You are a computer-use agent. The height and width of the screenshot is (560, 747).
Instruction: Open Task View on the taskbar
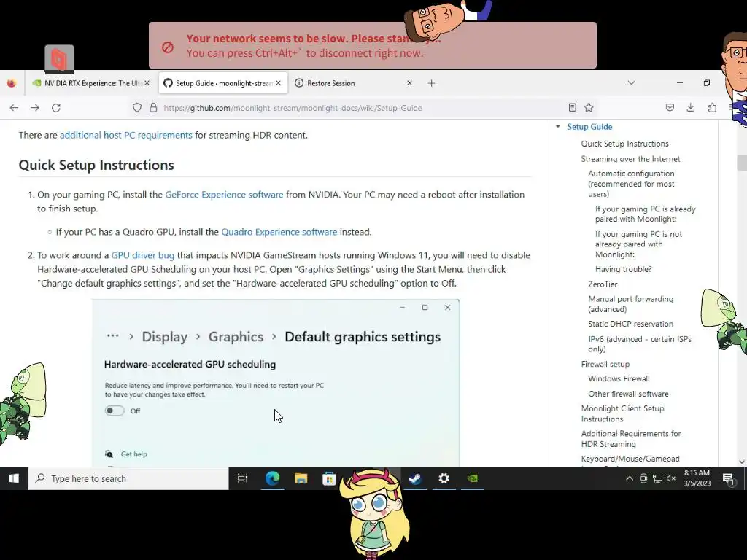[x=242, y=478]
